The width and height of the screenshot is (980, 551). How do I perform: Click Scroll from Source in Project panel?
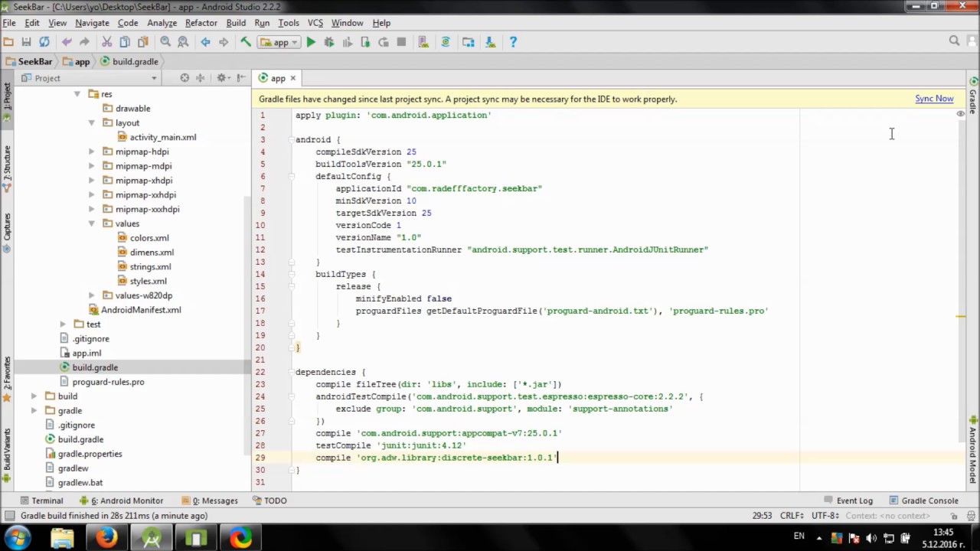(185, 78)
